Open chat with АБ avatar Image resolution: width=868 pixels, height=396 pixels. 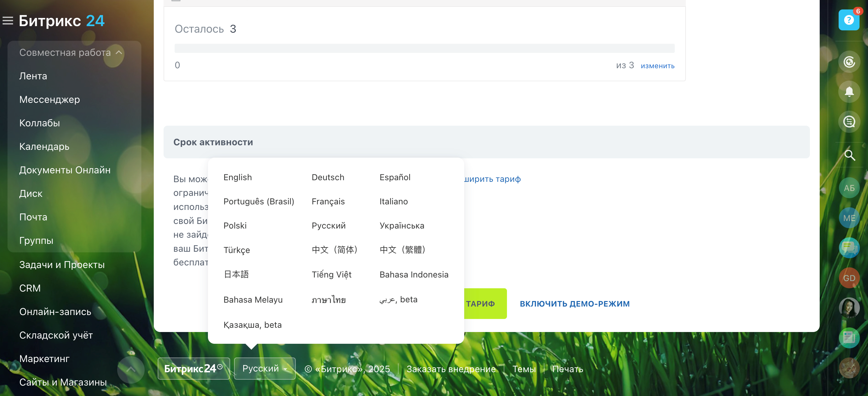point(849,188)
